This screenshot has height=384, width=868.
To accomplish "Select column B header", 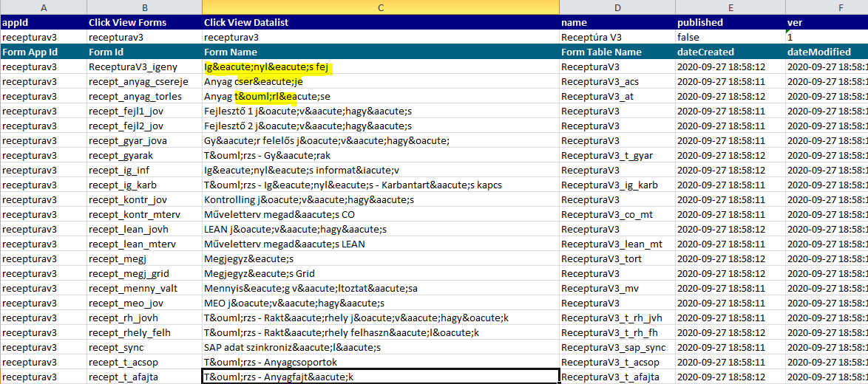I will [144, 7].
